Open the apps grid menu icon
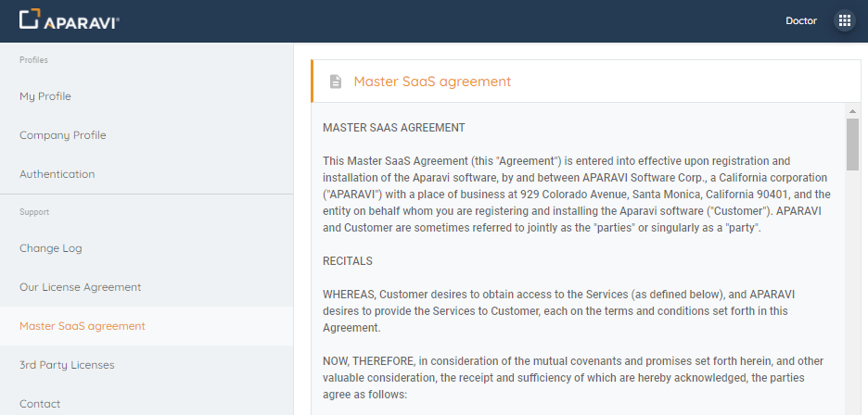Image resolution: width=868 pixels, height=415 pixels. point(844,21)
